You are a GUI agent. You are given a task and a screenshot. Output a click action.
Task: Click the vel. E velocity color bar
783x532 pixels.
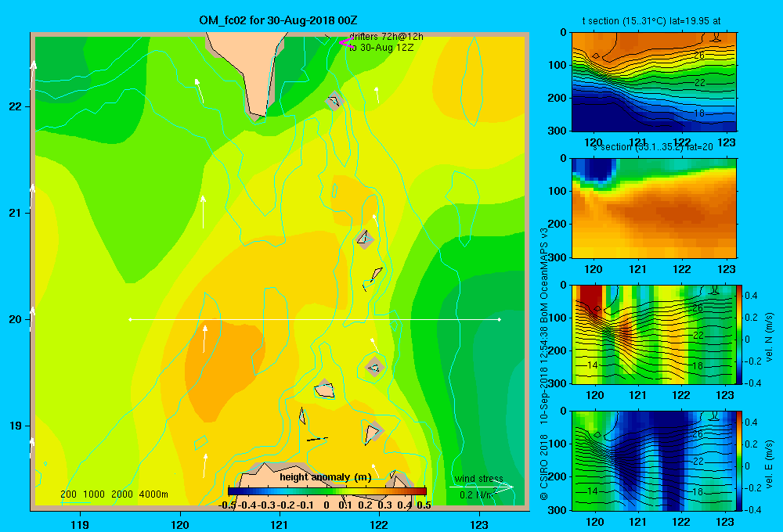click(x=740, y=461)
